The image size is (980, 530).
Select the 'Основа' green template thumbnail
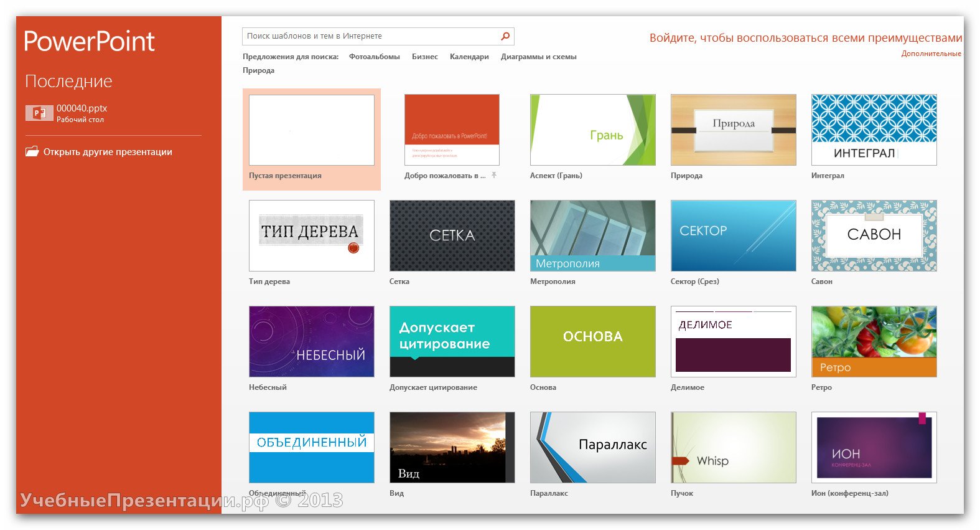tap(593, 342)
